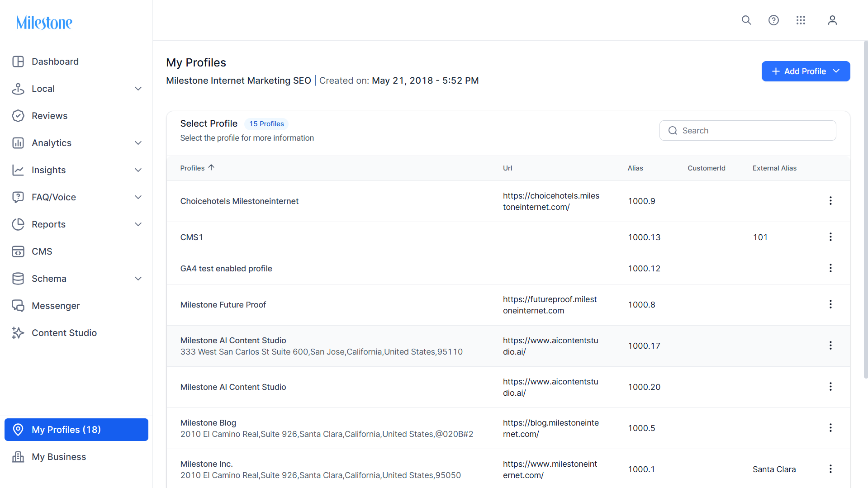Click the Alias column header
The width and height of the screenshot is (868, 488).
(635, 168)
